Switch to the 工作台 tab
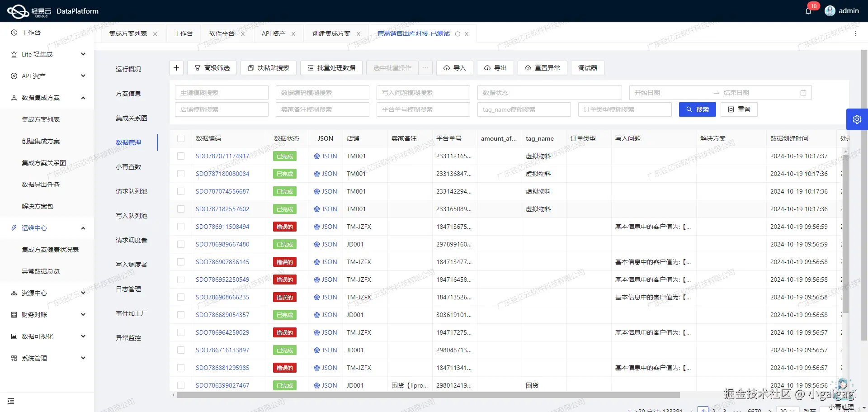This screenshot has height=412, width=868. 184,33
